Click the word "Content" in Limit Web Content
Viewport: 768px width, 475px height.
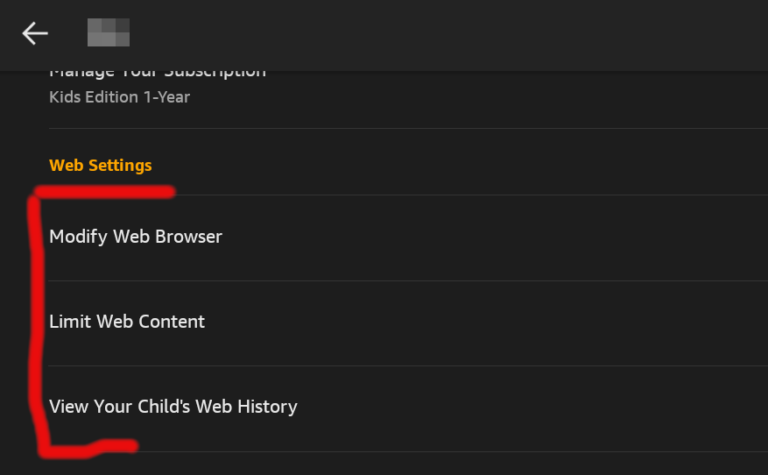tap(170, 322)
